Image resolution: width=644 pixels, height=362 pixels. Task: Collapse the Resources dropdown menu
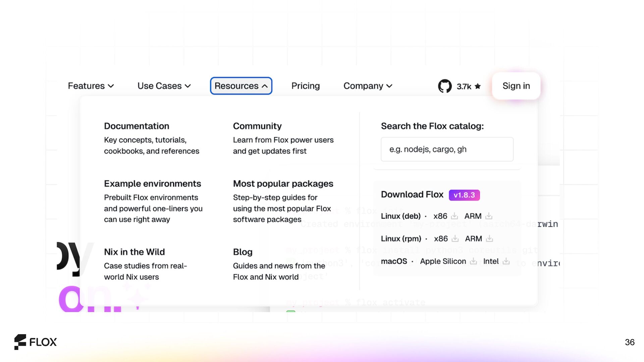tap(241, 86)
